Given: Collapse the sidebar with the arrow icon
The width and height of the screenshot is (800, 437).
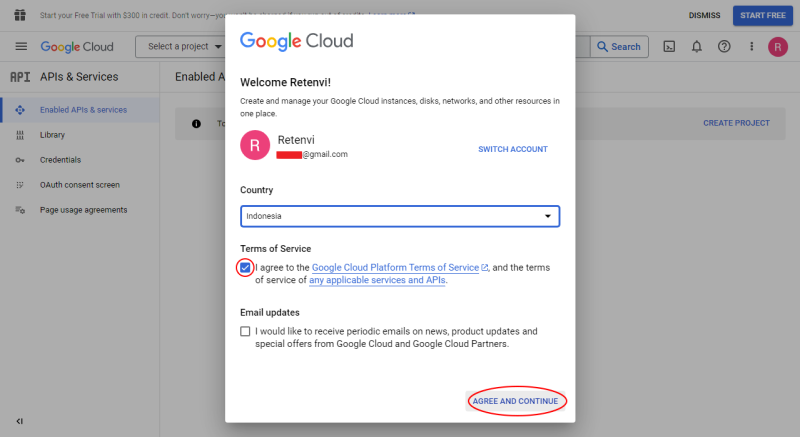Looking at the screenshot, I should coord(19,421).
